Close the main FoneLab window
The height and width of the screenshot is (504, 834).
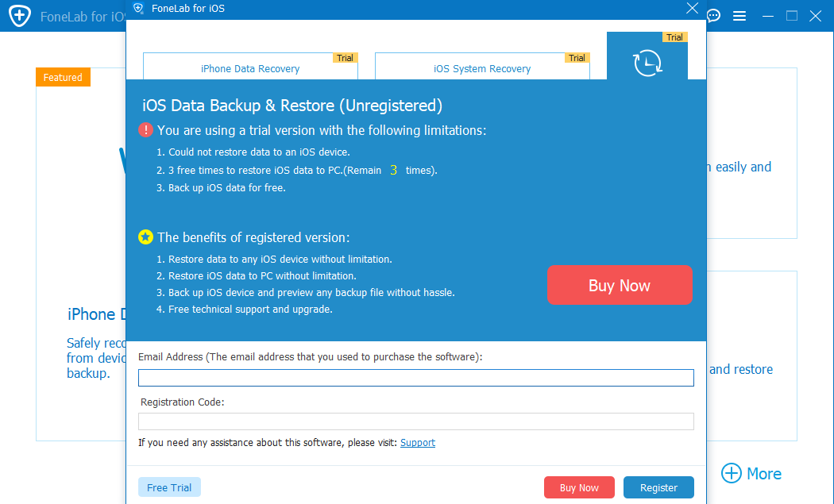coord(816,16)
